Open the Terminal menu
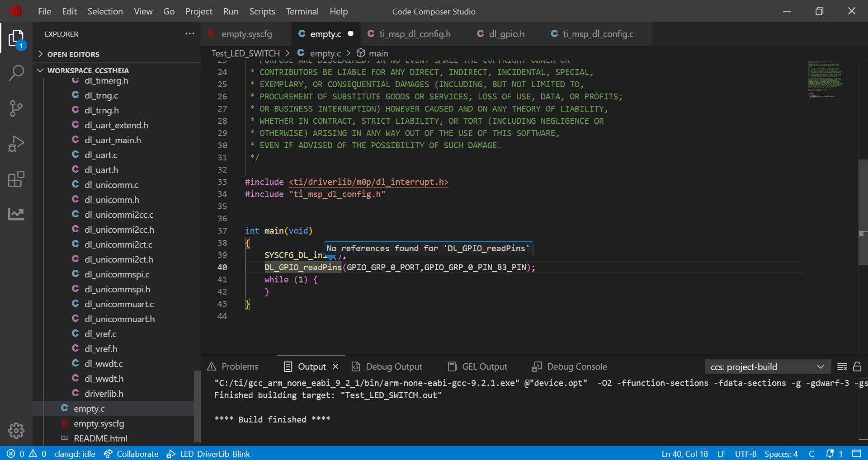 (x=302, y=11)
